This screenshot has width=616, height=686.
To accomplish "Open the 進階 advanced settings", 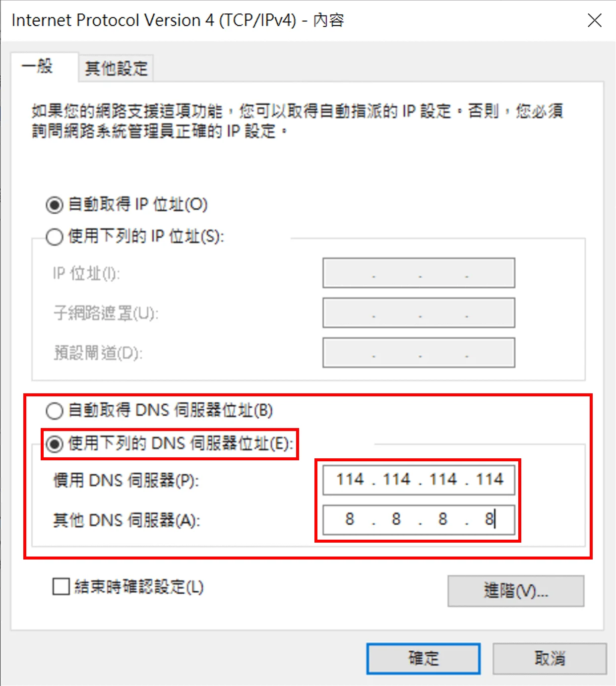I will [516, 591].
